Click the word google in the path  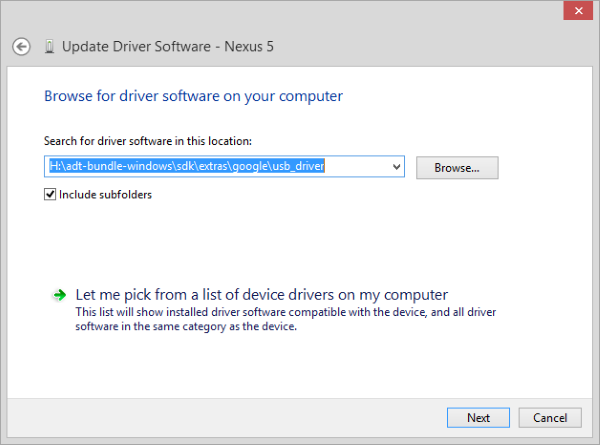pyautogui.click(x=250, y=166)
